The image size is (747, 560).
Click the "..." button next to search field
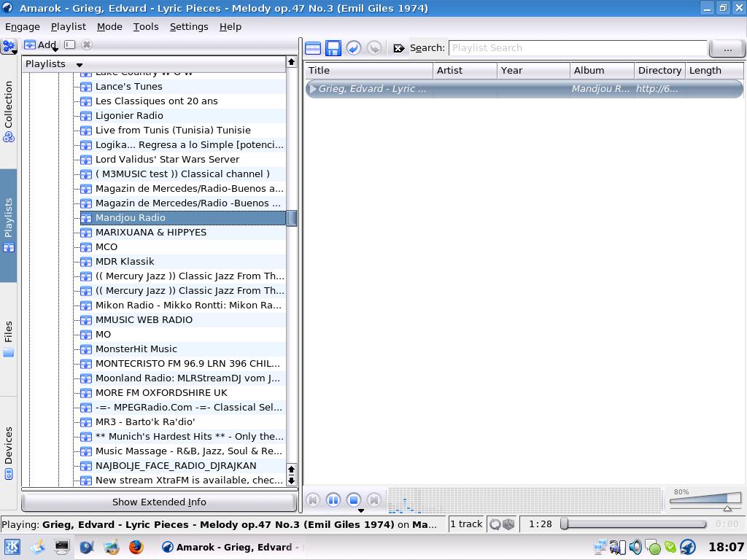pos(727,49)
